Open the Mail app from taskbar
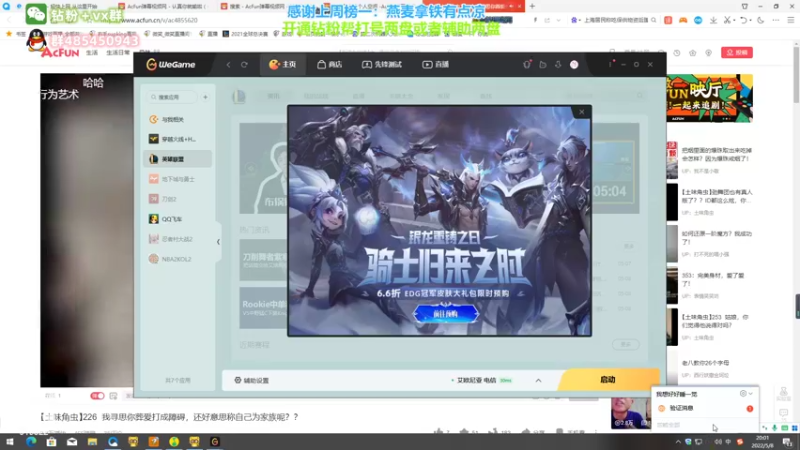800x450 pixels. [71, 442]
